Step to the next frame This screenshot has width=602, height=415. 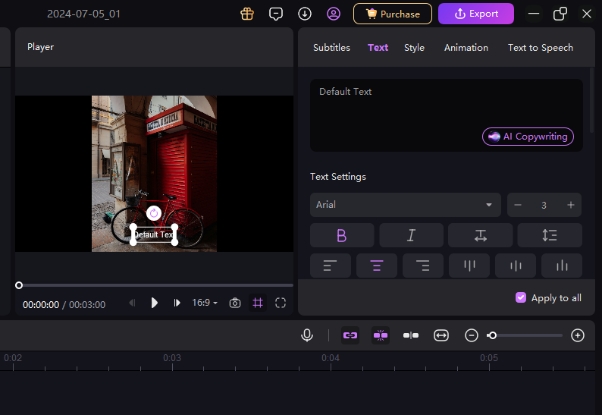[x=177, y=303]
